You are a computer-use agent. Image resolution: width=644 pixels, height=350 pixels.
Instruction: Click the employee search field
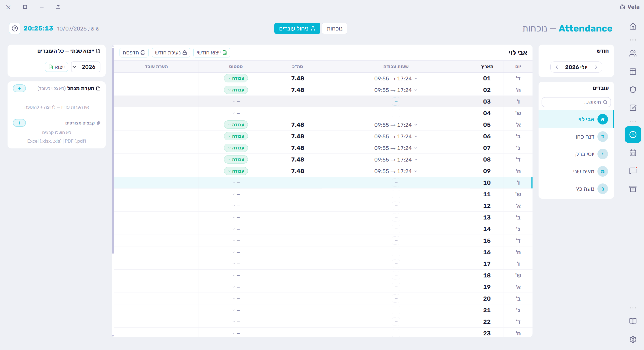[576, 102]
